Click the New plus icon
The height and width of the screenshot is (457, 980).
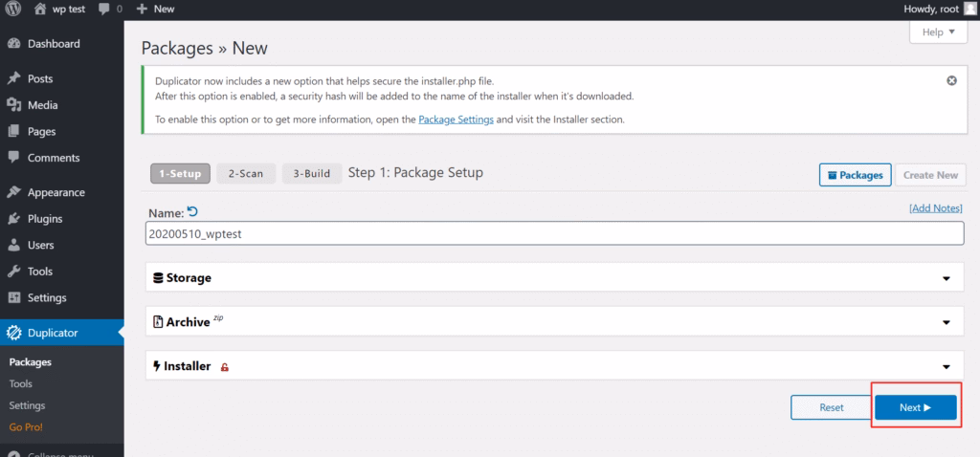pos(142,9)
